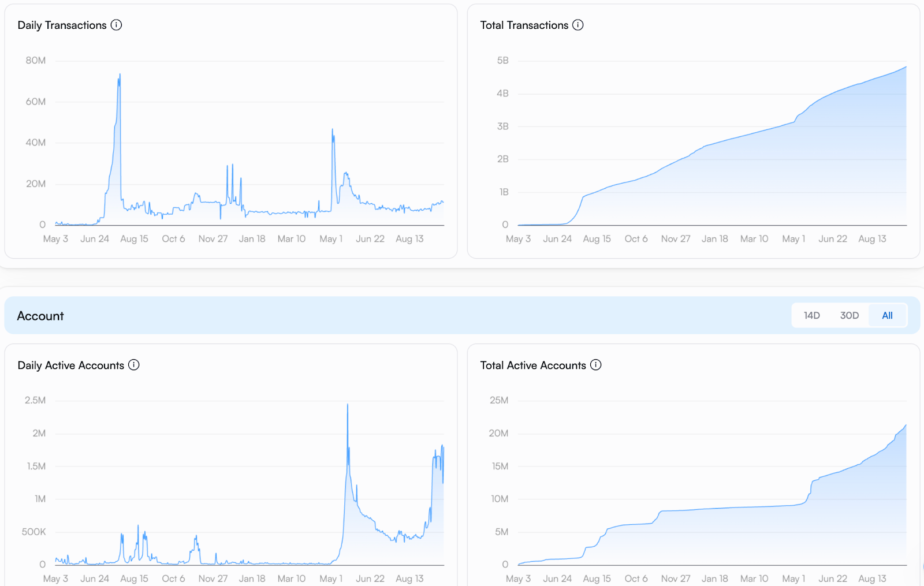
Task: Click the 80M label on Daily Transactions axis
Action: tap(36, 61)
